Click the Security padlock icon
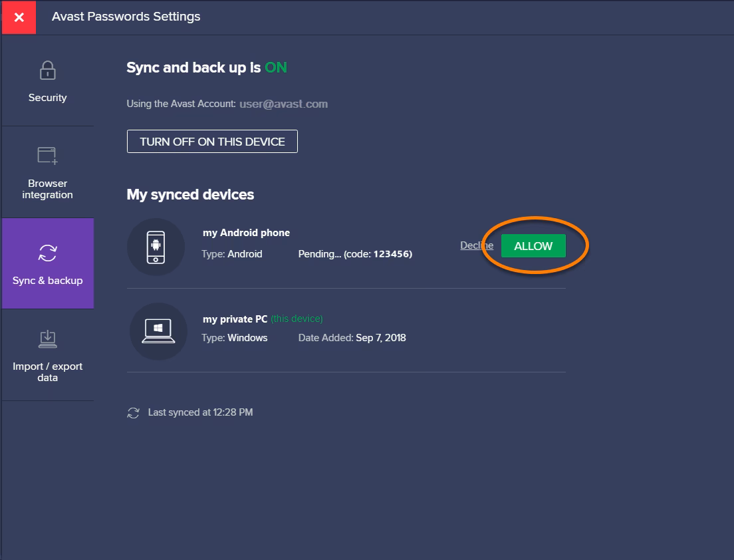Image resolution: width=734 pixels, height=560 pixels. [x=47, y=70]
